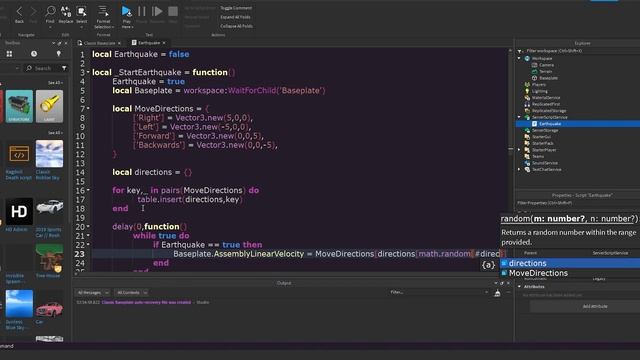Click the Resume test button
Image resolution: width=640 pixels, height=360 pixels.
pos(157,14)
